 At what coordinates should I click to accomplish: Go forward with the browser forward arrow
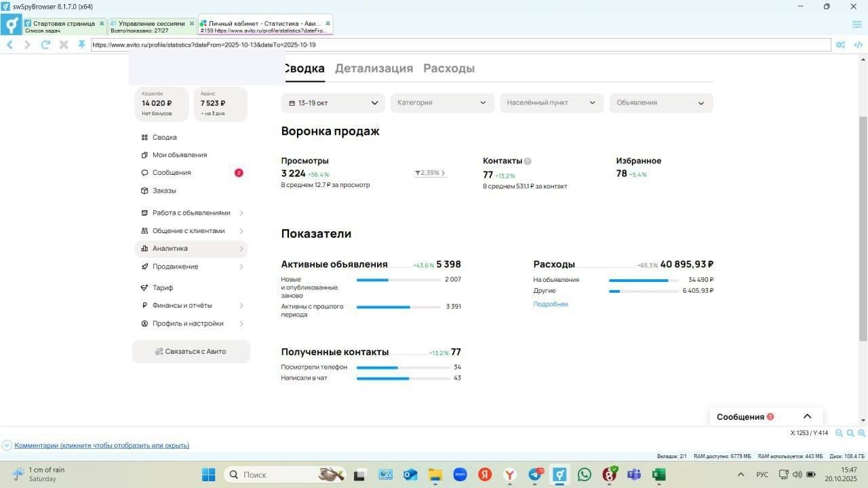(27, 45)
